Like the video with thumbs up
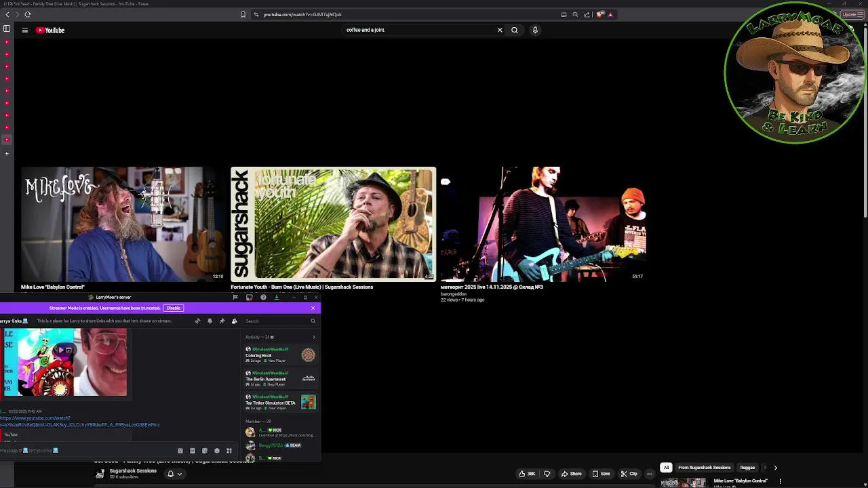The image size is (868, 488). pyautogui.click(x=526, y=474)
